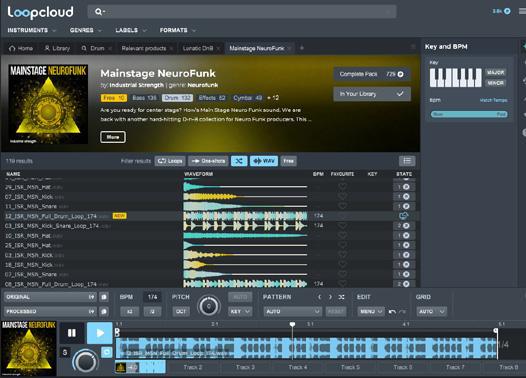Select the Cymbal tag filter
This screenshot has width=526, height=378.
[x=247, y=98]
